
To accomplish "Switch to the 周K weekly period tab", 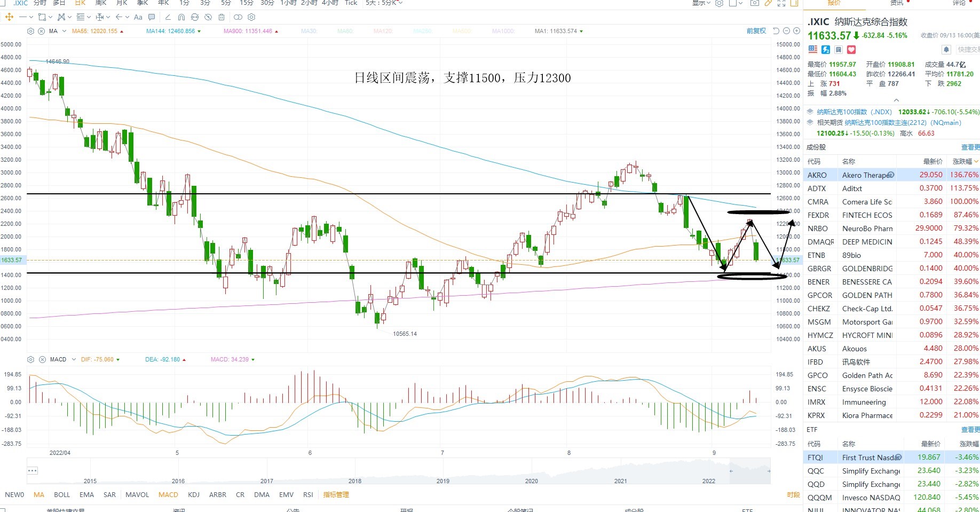I will click(x=101, y=3).
